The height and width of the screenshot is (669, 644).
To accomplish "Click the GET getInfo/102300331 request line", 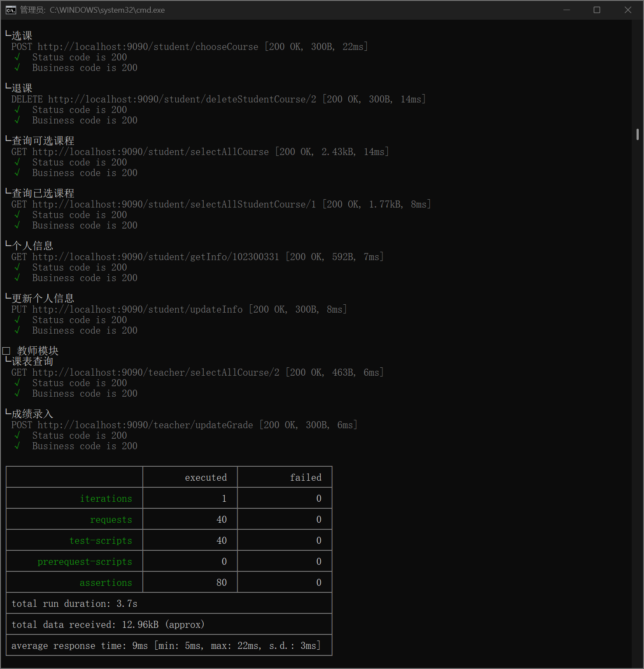I will (x=198, y=257).
